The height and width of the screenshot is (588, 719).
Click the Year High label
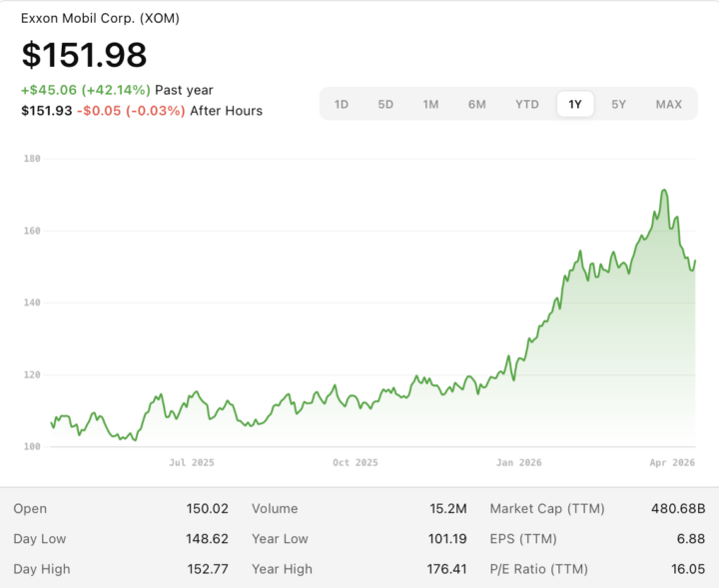point(282,569)
